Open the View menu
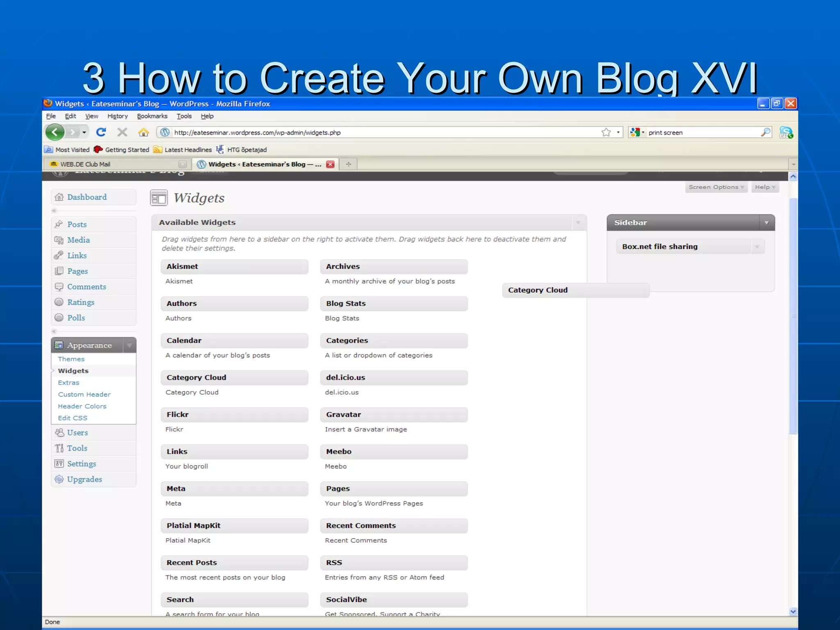The width and height of the screenshot is (840, 630). (91, 116)
